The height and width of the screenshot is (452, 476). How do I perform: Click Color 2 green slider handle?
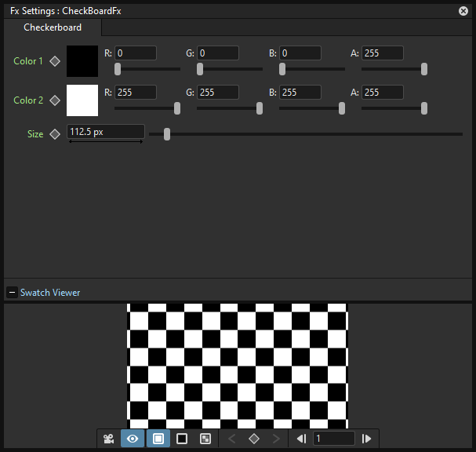pos(260,108)
